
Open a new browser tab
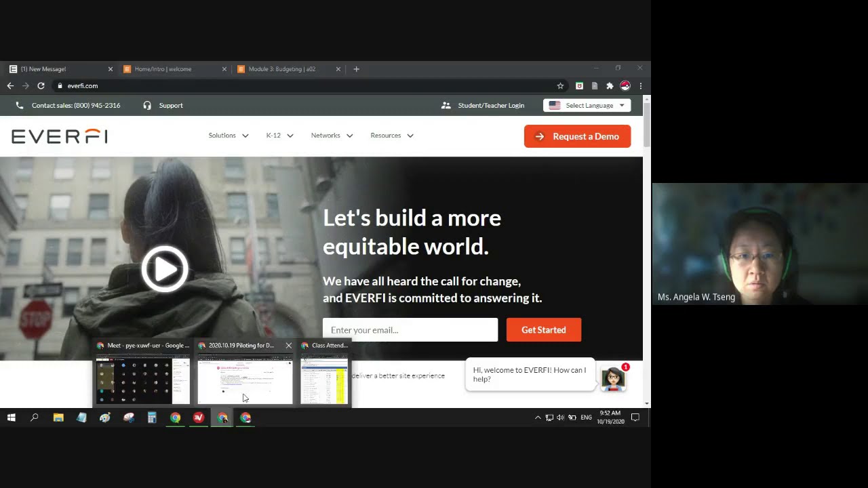pos(356,69)
